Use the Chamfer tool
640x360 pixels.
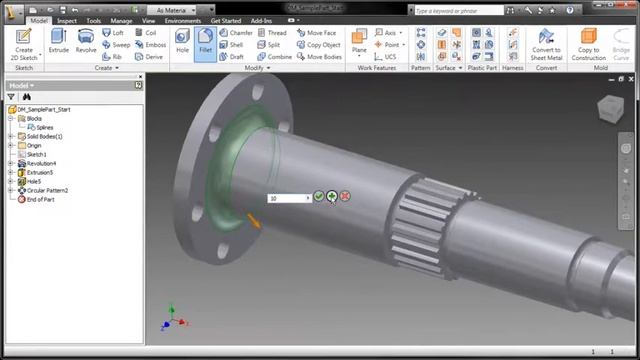tap(236, 33)
